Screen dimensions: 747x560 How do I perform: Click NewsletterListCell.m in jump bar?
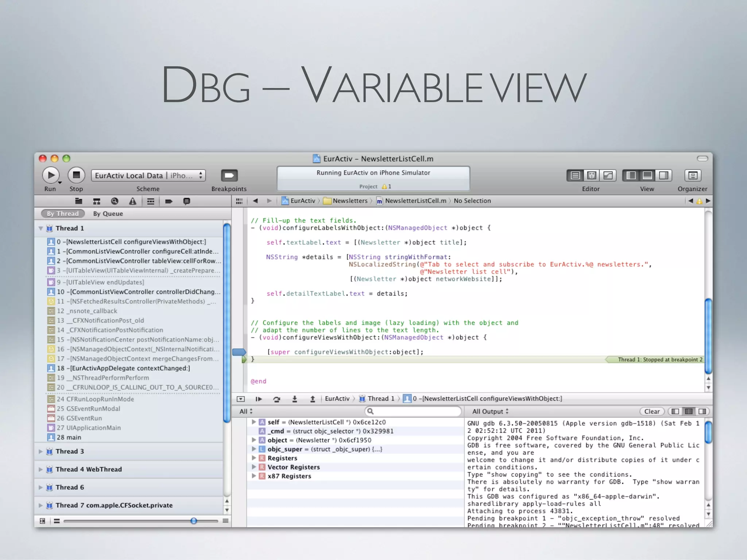(411, 201)
